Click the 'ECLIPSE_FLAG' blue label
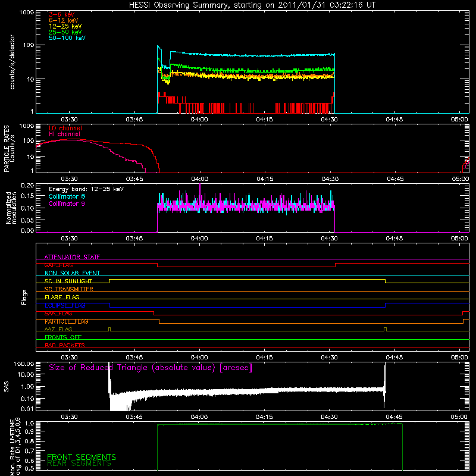Viewport: 476px width, 476px height. 65,305
